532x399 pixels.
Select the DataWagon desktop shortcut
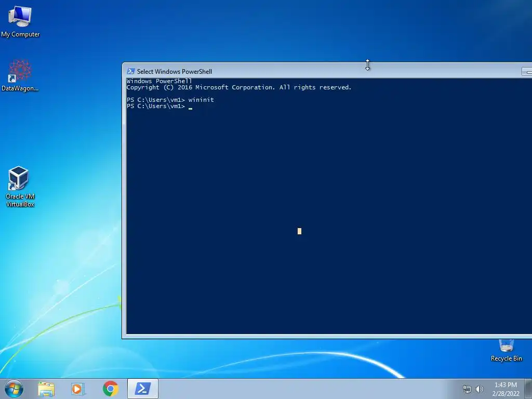click(x=20, y=75)
